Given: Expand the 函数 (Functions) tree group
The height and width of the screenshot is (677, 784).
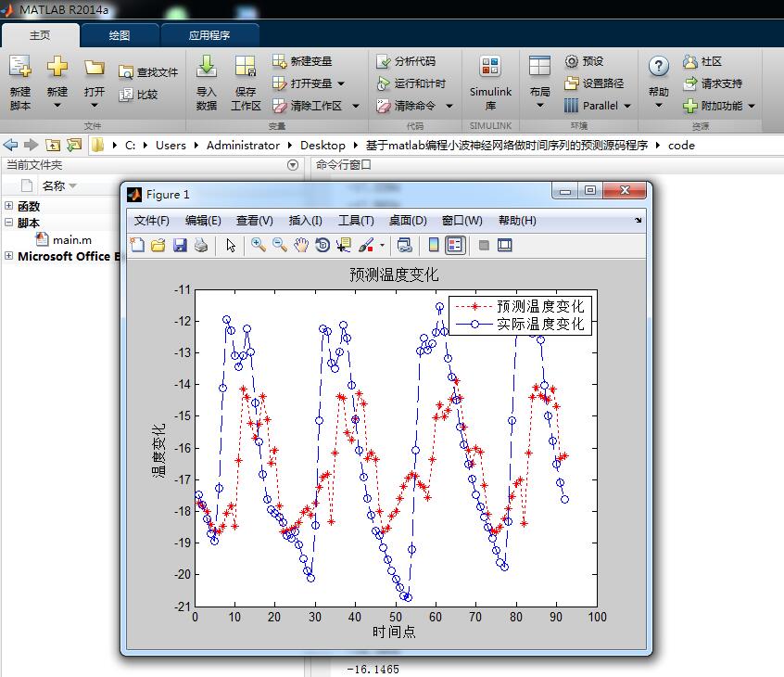Looking at the screenshot, I should pos(8,205).
